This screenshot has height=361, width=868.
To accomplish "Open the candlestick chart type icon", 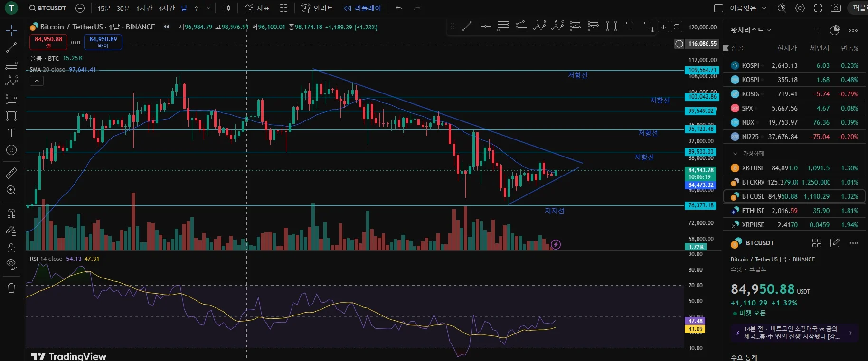I will (x=227, y=8).
